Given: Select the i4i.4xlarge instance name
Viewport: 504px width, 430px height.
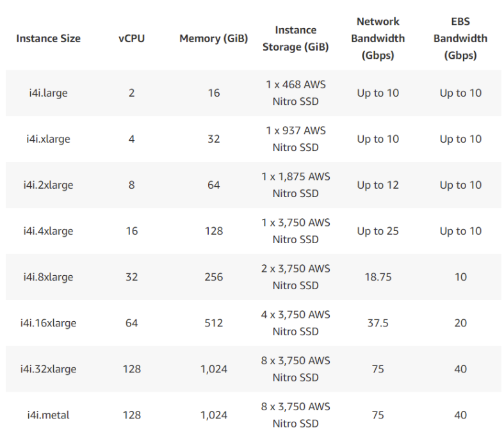Looking at the screenshot, I should click(48, 231).
